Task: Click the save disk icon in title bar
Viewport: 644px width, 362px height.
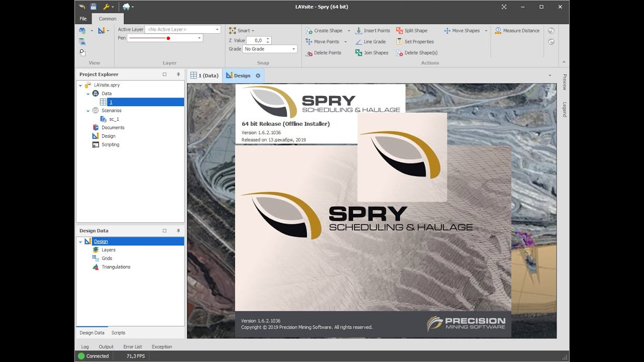Action: click(x=93, y=7)
